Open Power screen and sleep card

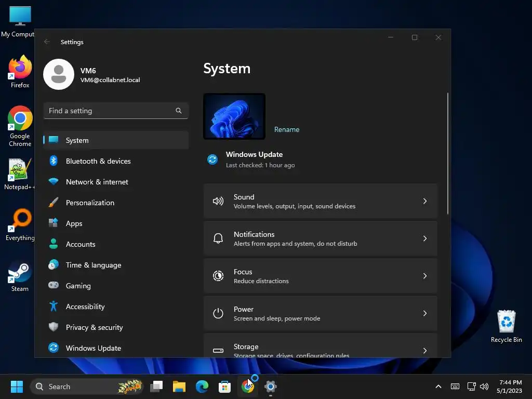click(x=320, y=313)
